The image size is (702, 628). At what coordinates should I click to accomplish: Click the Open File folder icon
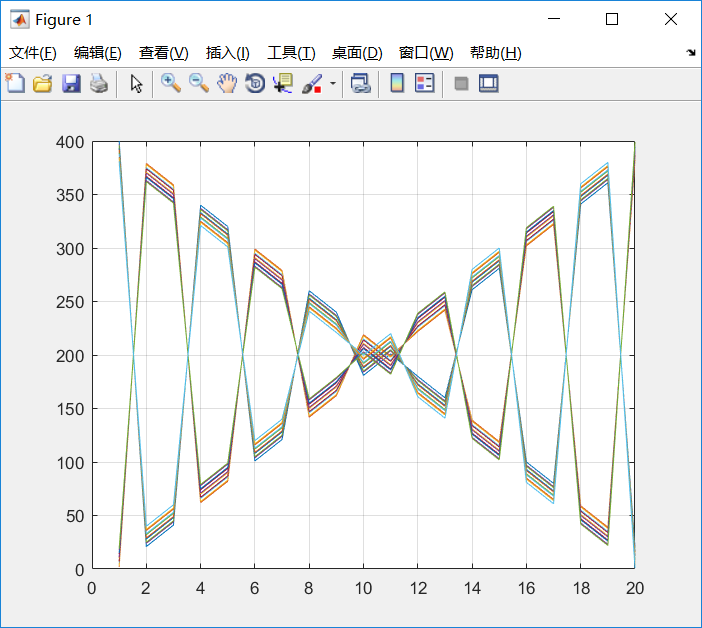point(43,84)
